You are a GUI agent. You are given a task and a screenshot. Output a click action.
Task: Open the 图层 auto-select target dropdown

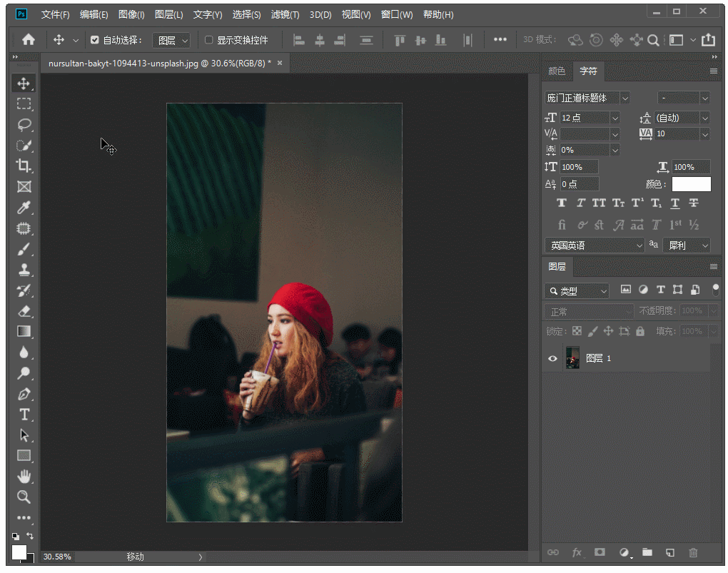[x=171, y=41]
